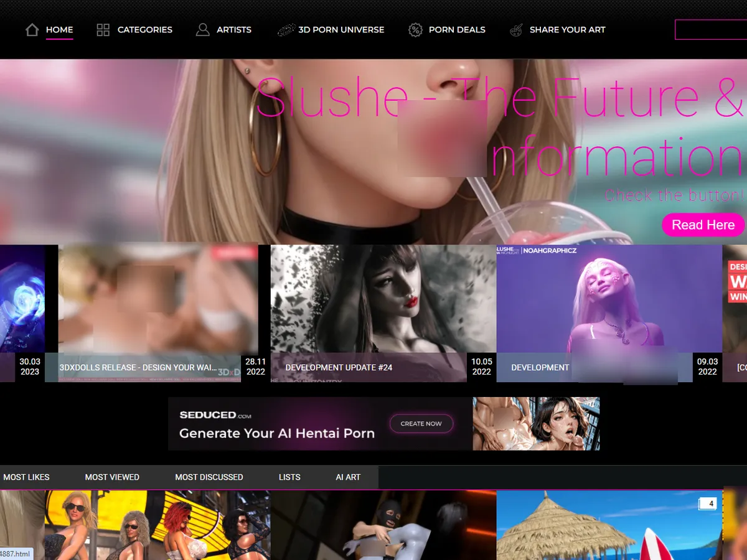Screen dimensions: 747x560
Task: Go to the ARTISTS page
Action: pos(234,29)
